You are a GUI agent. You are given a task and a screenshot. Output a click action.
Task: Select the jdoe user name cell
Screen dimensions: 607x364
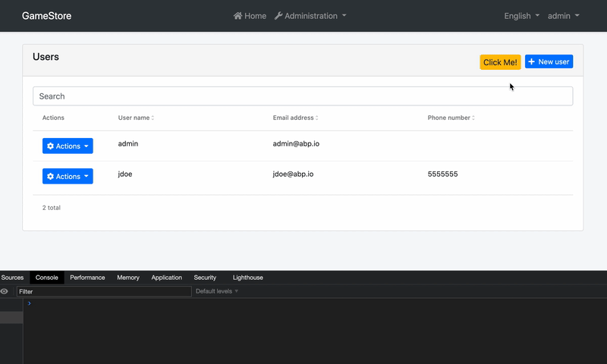(x=125, y=174)
